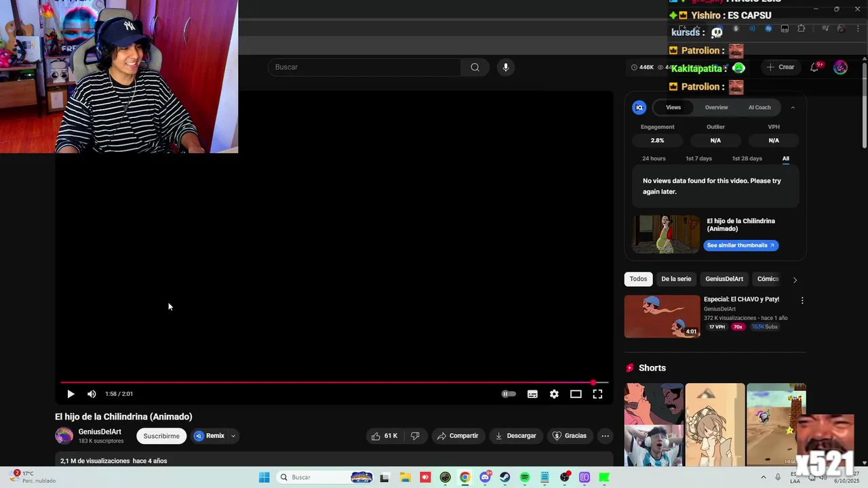This screenshot has height=488, width=868.
Task: Open the second Shorts thumbnail with anime girl
Action: point(715,424)
